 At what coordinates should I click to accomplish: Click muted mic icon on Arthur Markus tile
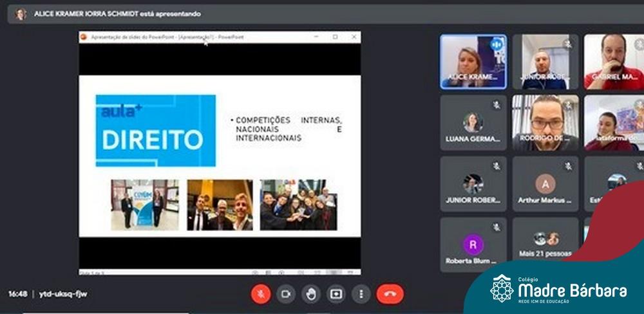coord(569,166)
